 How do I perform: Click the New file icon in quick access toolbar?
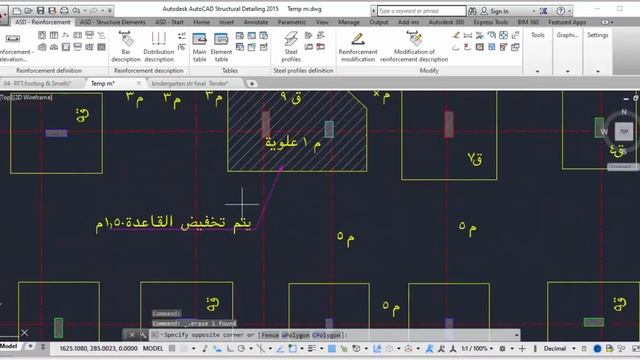(17, 11)
